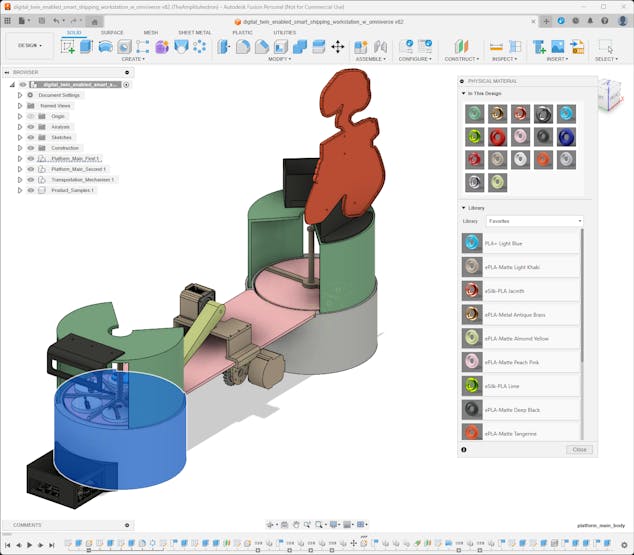This screenshot has height=555, width=634.
Task: Open the Insert Image toolbar icon
Action: (x=558, y=47)
